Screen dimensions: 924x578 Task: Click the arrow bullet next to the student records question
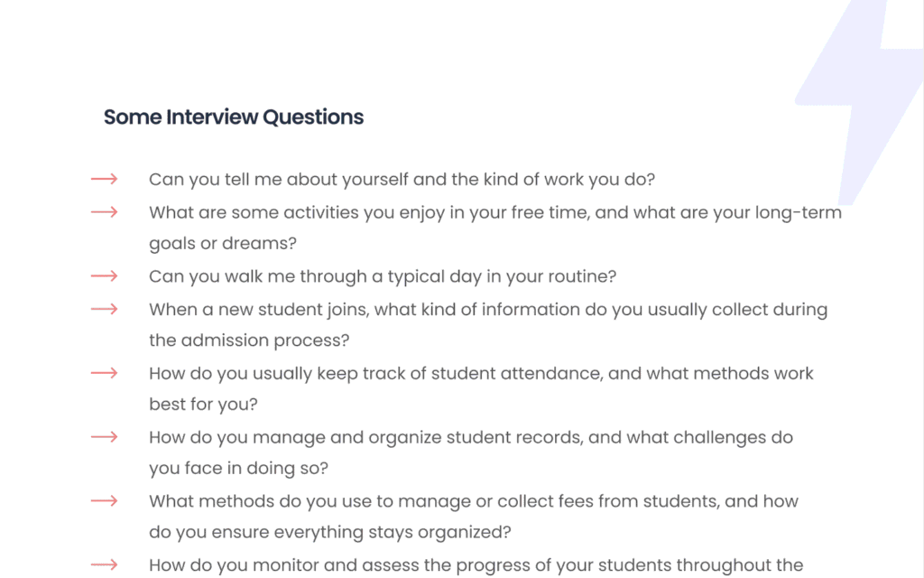coord(105,437)
